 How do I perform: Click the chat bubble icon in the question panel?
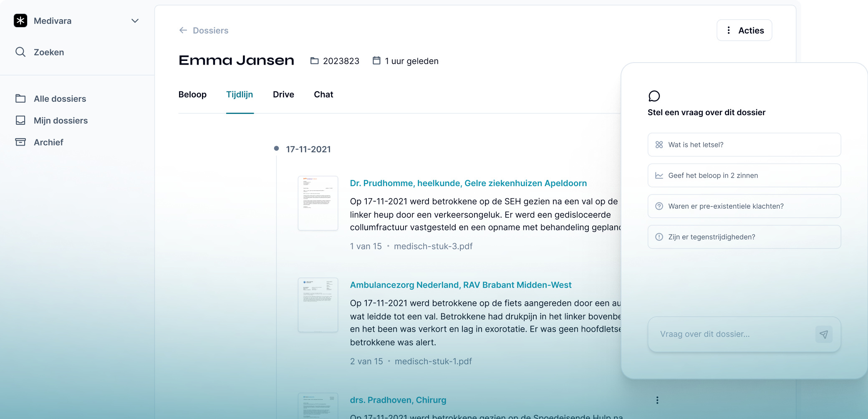pos(654,96)
